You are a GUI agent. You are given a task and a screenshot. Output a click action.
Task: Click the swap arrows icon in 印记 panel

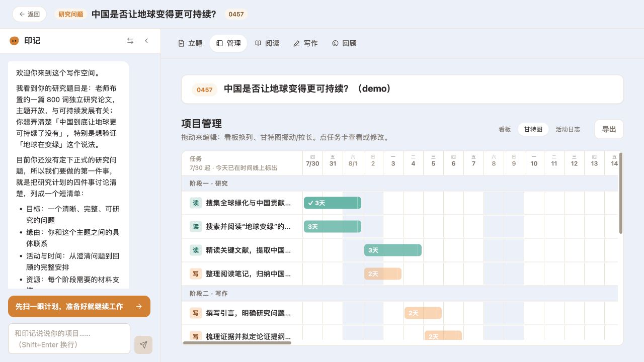click(130, 41)
